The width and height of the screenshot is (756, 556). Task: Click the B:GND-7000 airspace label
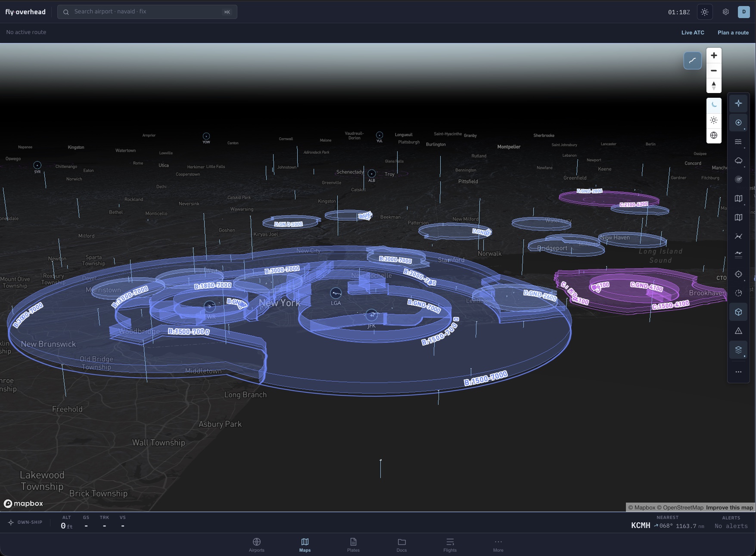pyautogui.click(x=424, y=306)
